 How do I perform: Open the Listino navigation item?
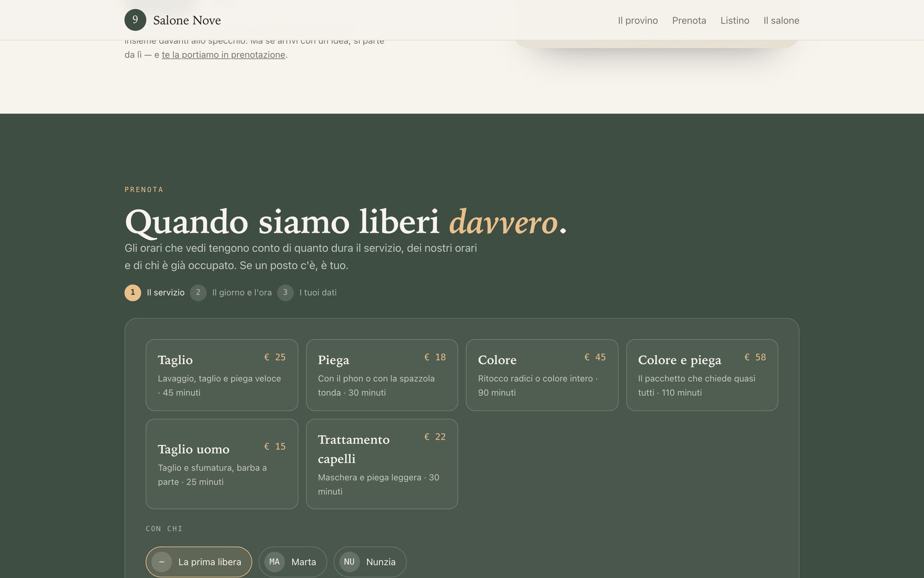[735, 21]
